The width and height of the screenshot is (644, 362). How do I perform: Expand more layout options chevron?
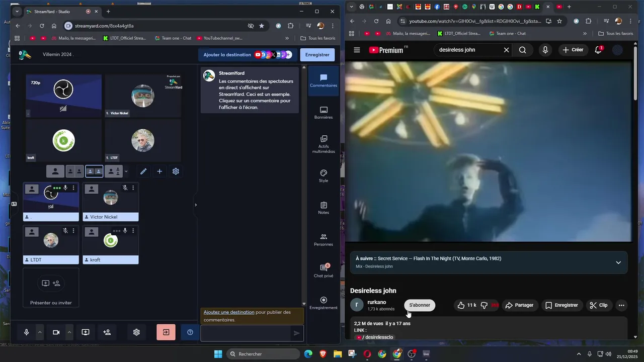click(x=126, y=171)
